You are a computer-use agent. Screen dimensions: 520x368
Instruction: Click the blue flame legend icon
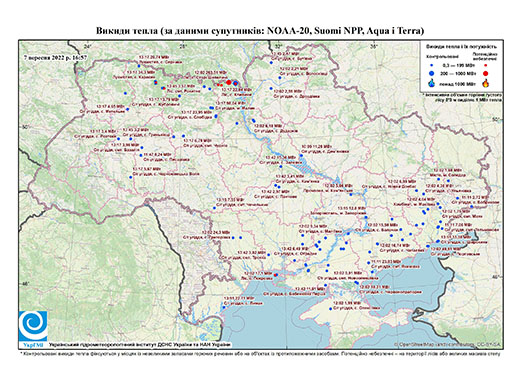pos(432,83)
